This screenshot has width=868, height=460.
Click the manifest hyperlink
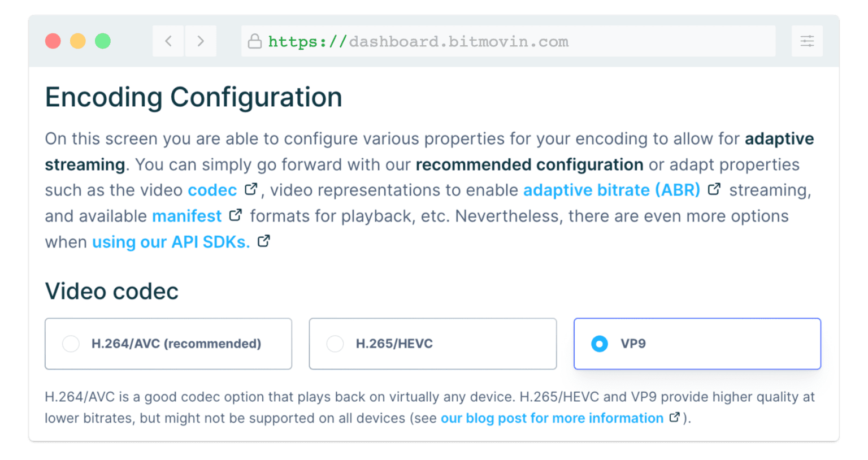[186, 216]
